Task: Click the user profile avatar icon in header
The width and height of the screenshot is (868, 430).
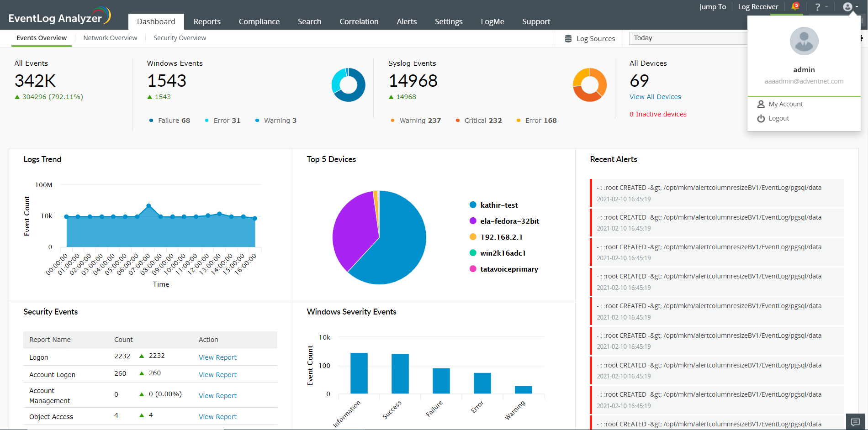Action: click(847, 7)
